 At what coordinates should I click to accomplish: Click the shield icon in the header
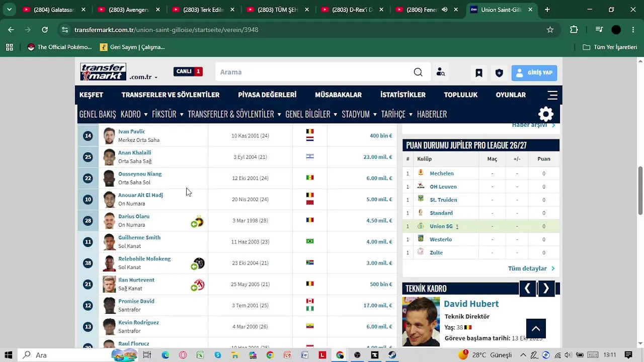pyautogui.click(x=499, y=73)
